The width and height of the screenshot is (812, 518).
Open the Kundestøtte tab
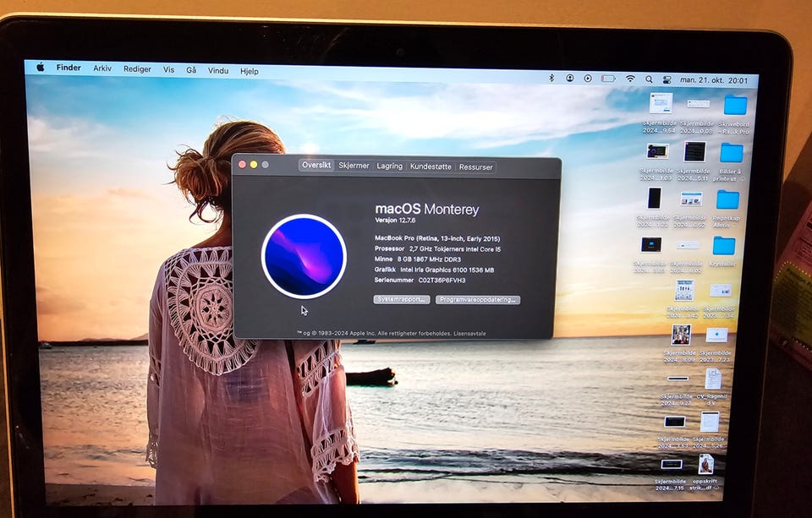(x=431, y=166)
